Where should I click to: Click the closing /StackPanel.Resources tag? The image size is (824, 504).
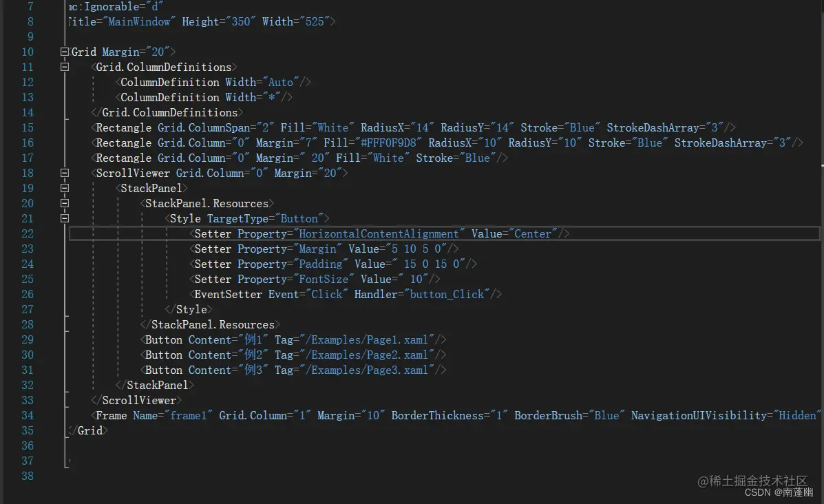210,325
